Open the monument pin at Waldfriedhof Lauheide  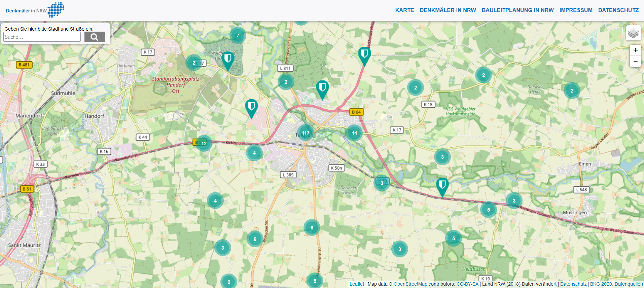228,61
